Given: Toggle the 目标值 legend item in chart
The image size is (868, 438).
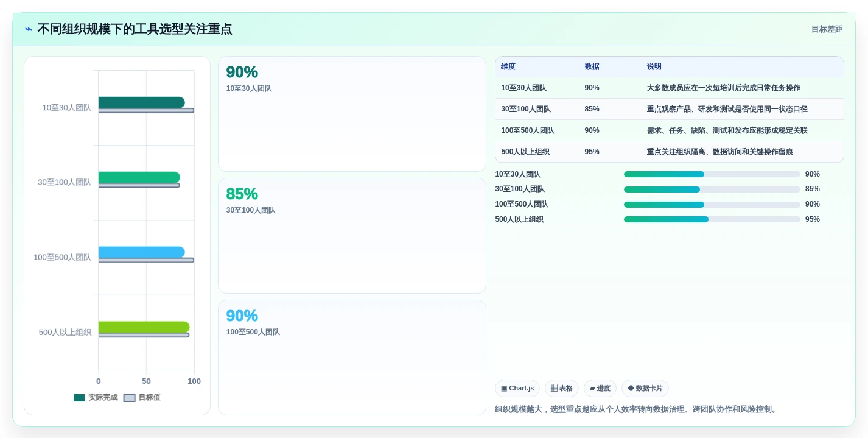Looking at the screenshot, I should click(142, 398).
